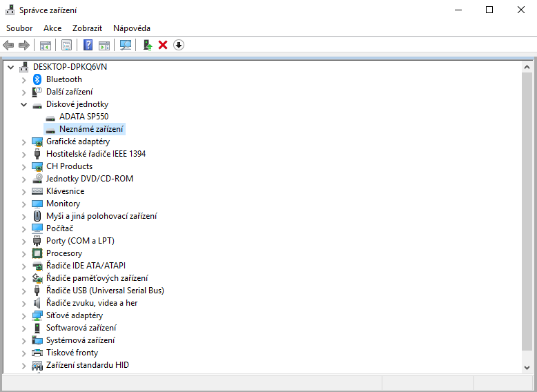Viewport: 537px width, 392px height.
Task: Expand the Počítač category
Action: [x=23, y=229]
